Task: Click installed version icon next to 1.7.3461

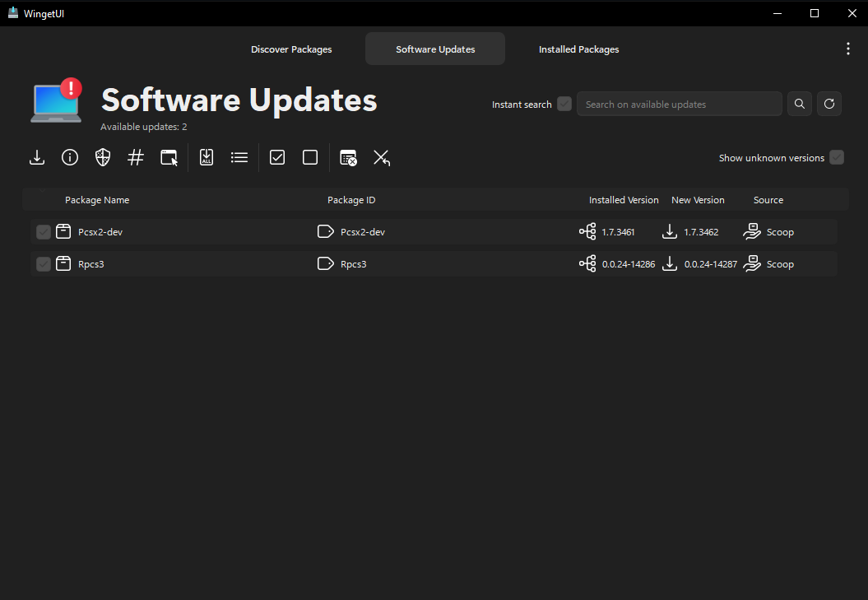Action: pyautogui.click(x=587, y=231)
